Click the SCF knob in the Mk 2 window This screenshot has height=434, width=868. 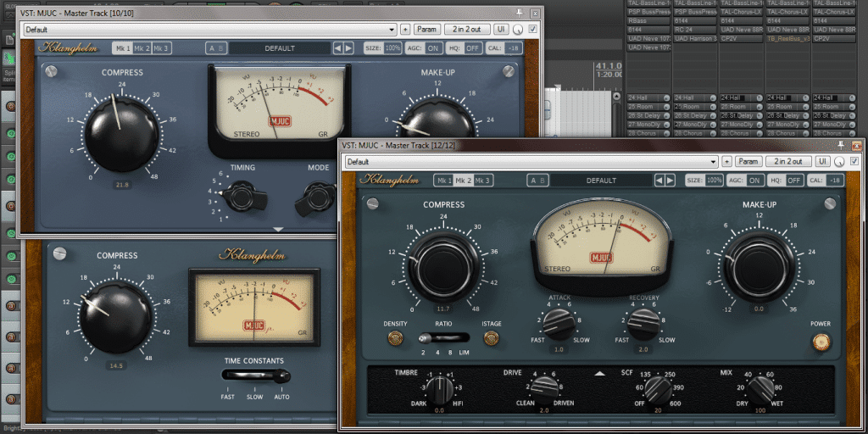point(657,390)
